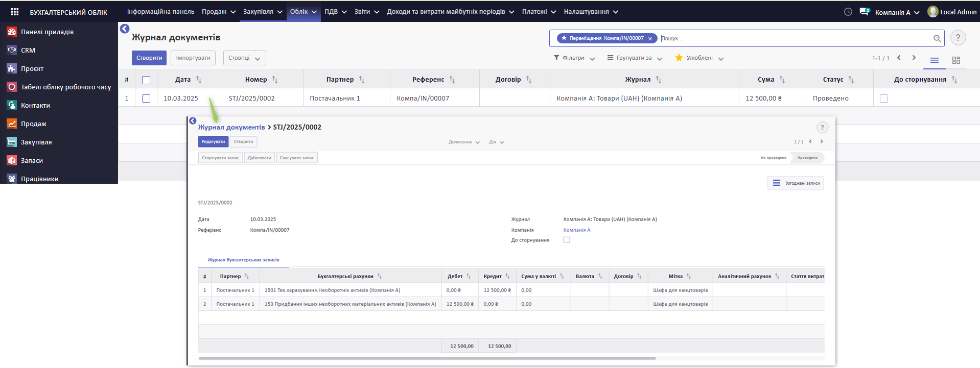Viewport: 980px width, 368px height.
Task: Open Доходи та витрати майбутніх періодів menu
Action: coord(450,11)
